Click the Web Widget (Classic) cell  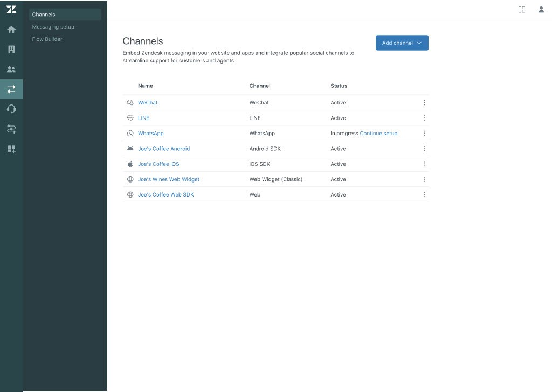point(276,179)
